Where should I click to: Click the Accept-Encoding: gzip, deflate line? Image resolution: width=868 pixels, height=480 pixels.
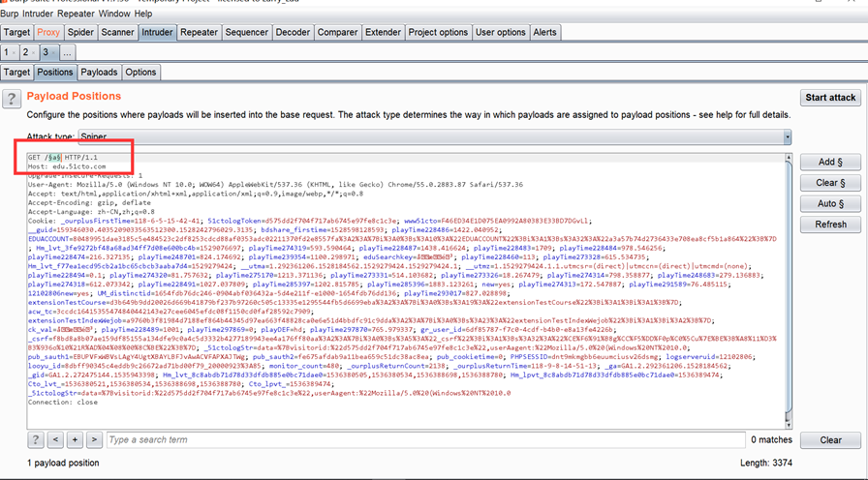coord(89,203)
